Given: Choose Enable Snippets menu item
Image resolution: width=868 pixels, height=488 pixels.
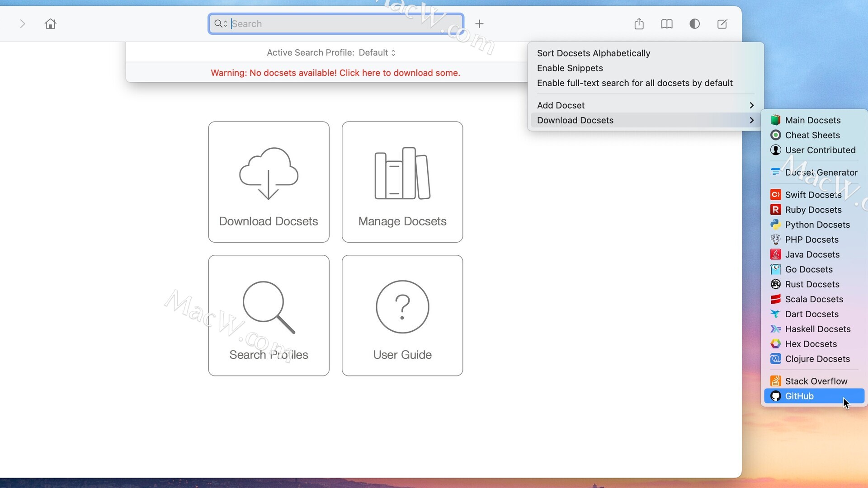Looking at the screenshot, I should tap(646, 68).
